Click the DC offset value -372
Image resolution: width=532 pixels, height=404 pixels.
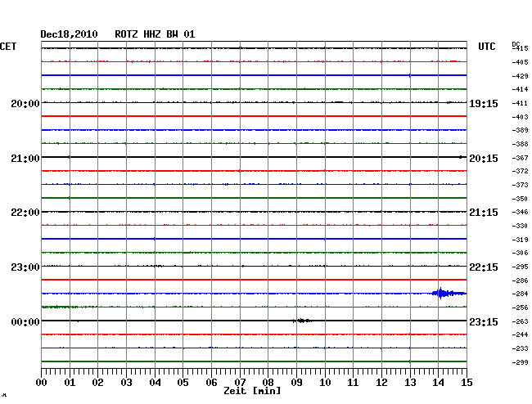pos(520,171)
